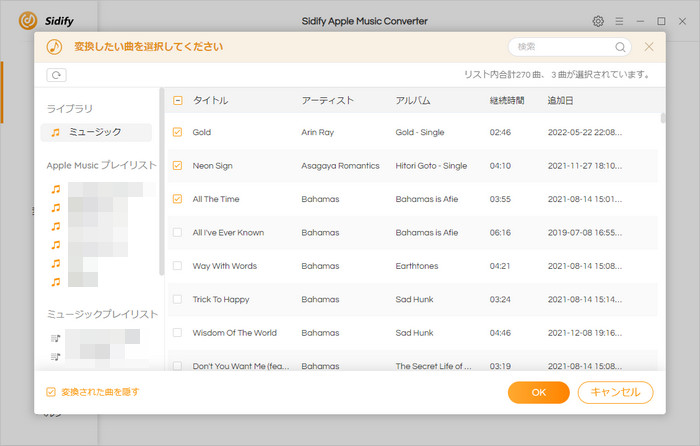Click the song list vertical scrollbar
The width and height of the screenshot is (700, 446).
pos(663,118)
